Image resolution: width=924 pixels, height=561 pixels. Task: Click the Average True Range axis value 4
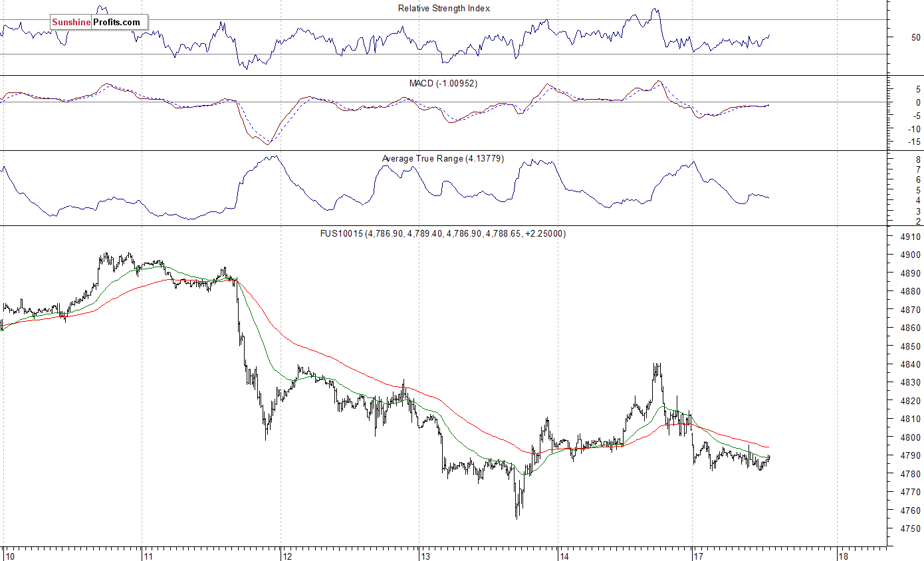tap(918, 201)
